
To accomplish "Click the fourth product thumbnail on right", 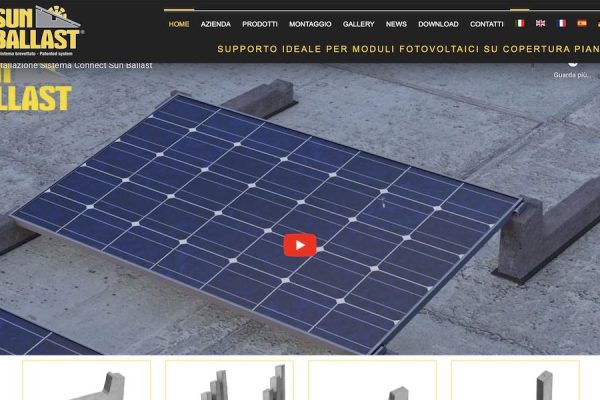I will pos(515,381).
